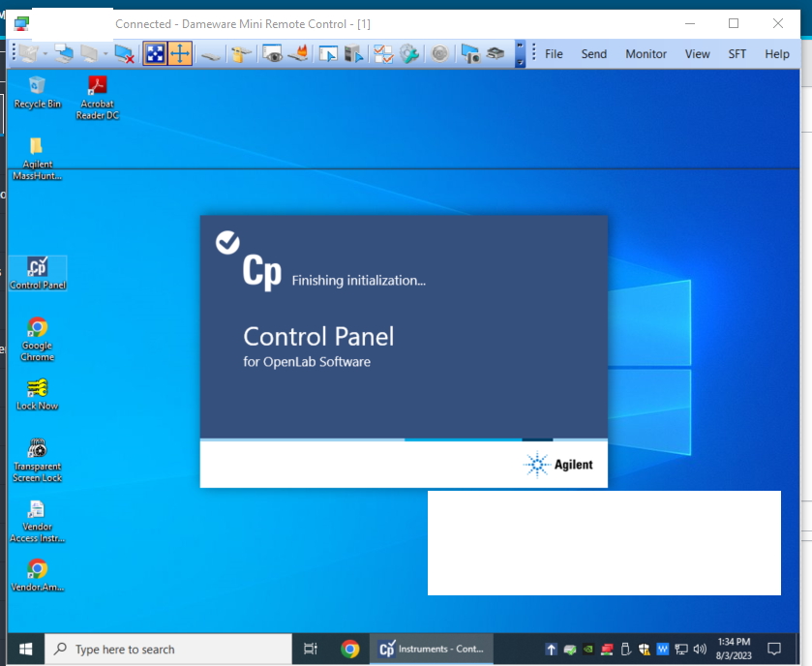Click the network tray icon
This screenshot has height=666, width=812.
coord(681,649)
